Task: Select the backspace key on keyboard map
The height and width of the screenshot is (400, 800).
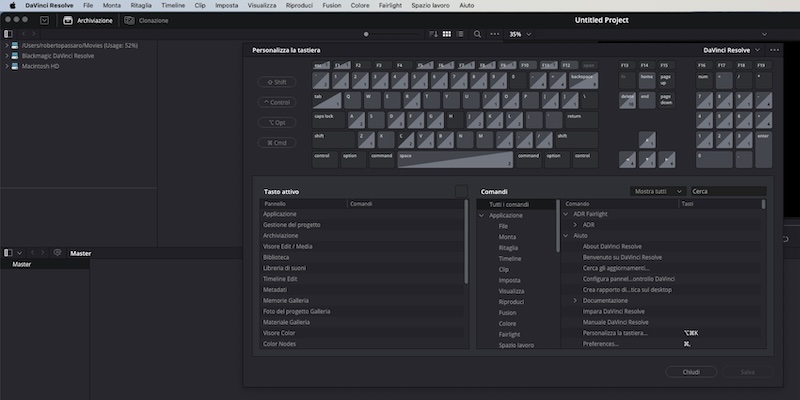Action: [583, 81]
